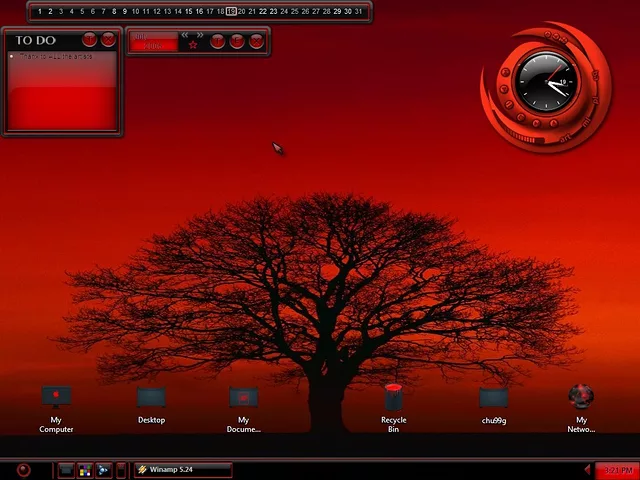Open the My Network icon
This screenshot has width=640, height=480.
(x=581, y=398)
